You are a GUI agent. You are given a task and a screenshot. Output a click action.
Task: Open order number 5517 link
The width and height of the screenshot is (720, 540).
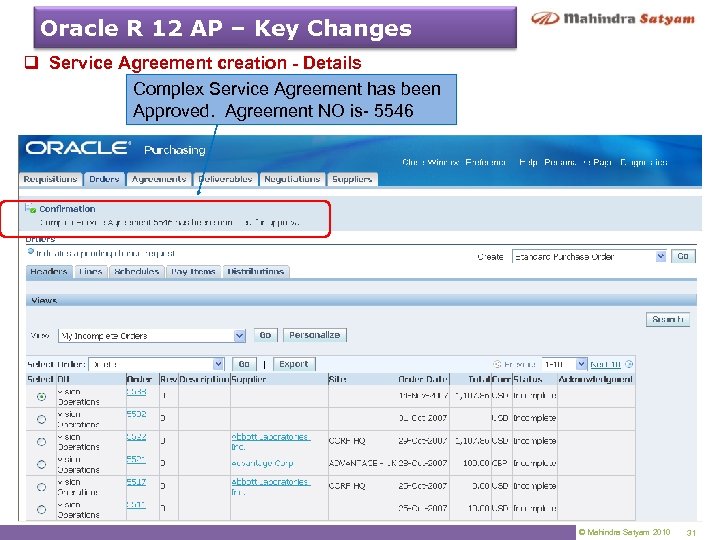click(136, 482)
